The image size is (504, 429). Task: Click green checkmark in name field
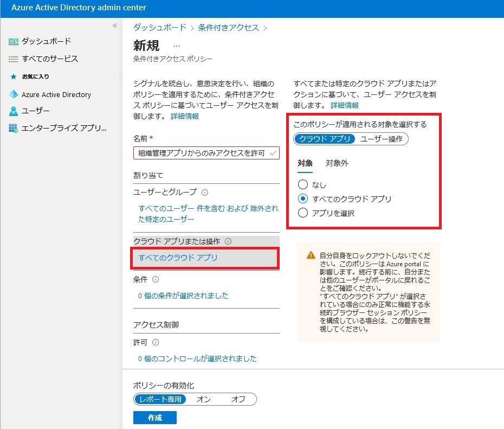pyautogui.click(x=273, y=153)
